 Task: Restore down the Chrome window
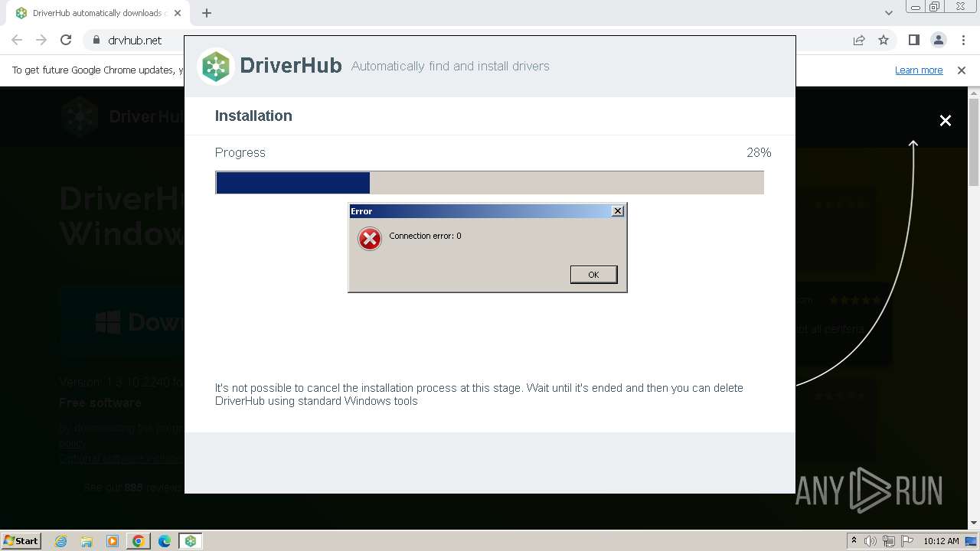pyautogui.click(x=935, y=7)
